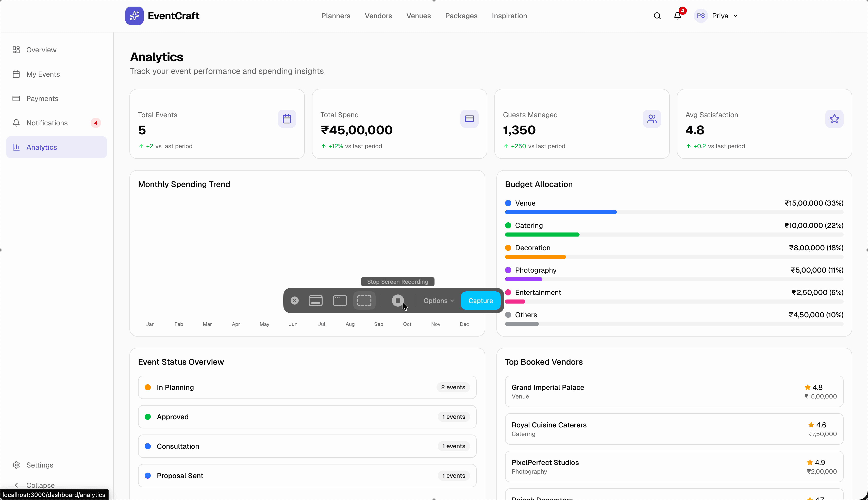Click the star icon on Avg Satisfaction card
Viewport: 868px width, 500px height.
(x=834, y=119)
